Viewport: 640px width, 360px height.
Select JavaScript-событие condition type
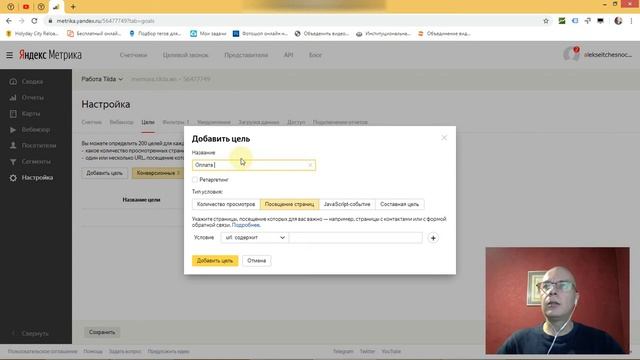coord(347,204)
